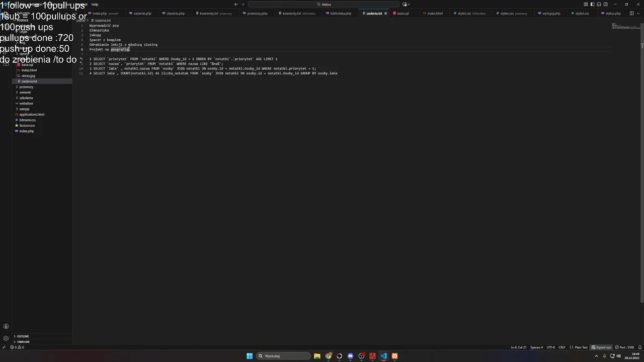The width and height of the screenshot is (644, 362).
Task: Open the notifications bell in status bar
Action: point(640,347)
